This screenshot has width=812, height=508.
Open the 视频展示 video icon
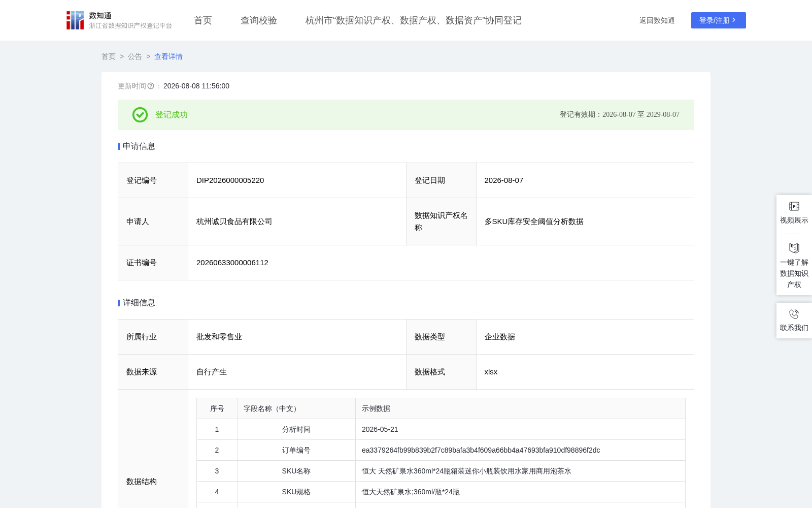794,206
